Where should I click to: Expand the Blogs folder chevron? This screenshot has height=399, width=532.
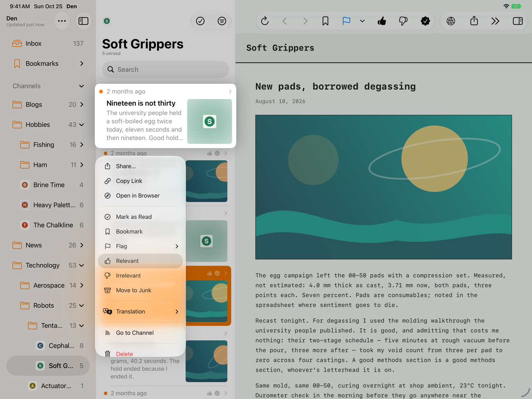[x=82, y=104]
